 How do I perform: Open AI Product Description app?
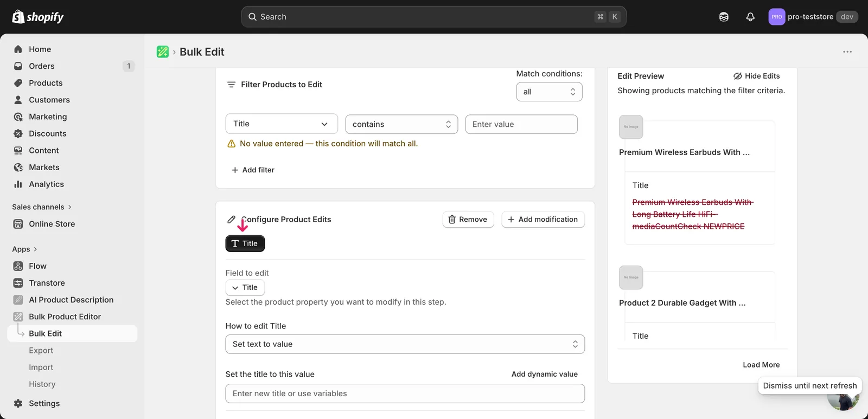click(71, 300)
